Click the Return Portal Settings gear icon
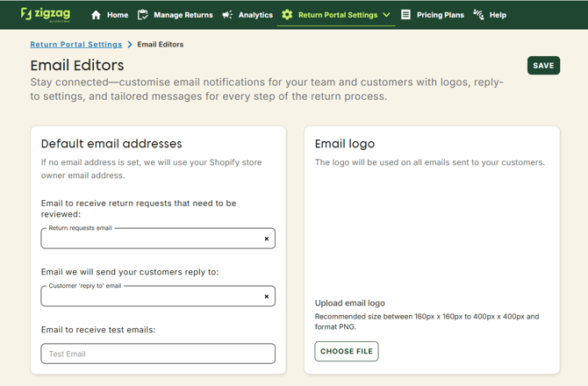 287,15
